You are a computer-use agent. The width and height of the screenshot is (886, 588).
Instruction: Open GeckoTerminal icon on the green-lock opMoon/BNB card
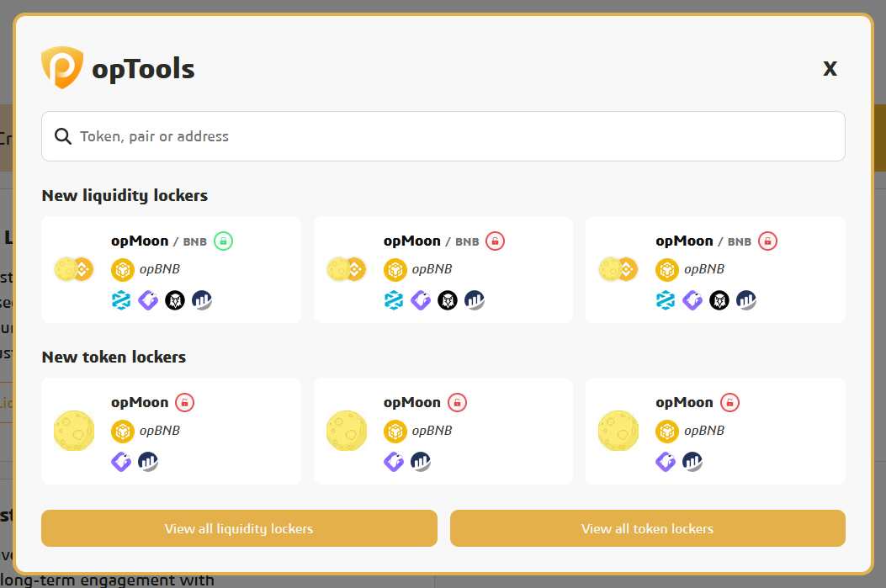click(x=148, y=300)
